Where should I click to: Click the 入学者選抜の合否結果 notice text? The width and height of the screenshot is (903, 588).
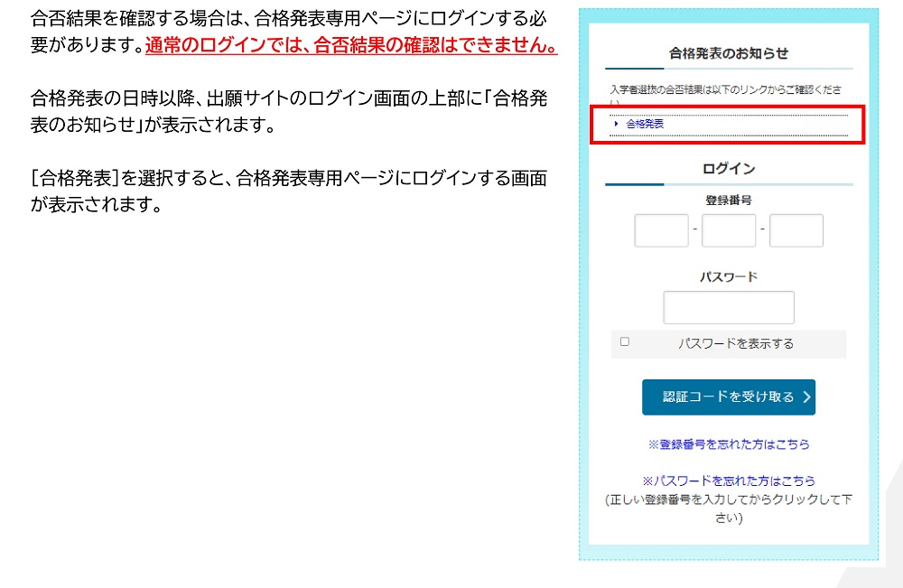point(726,95)
